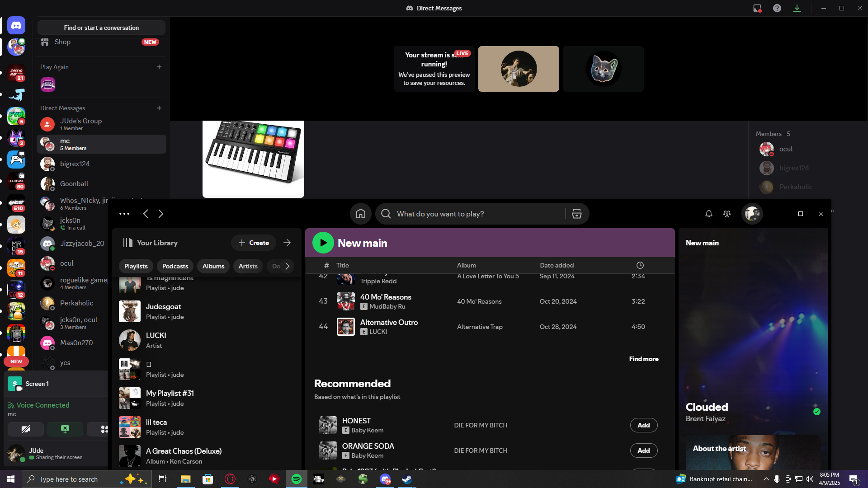Click the Find more link
The width and height of the screenshot is (868, 488).
click(x=644, y=359)
